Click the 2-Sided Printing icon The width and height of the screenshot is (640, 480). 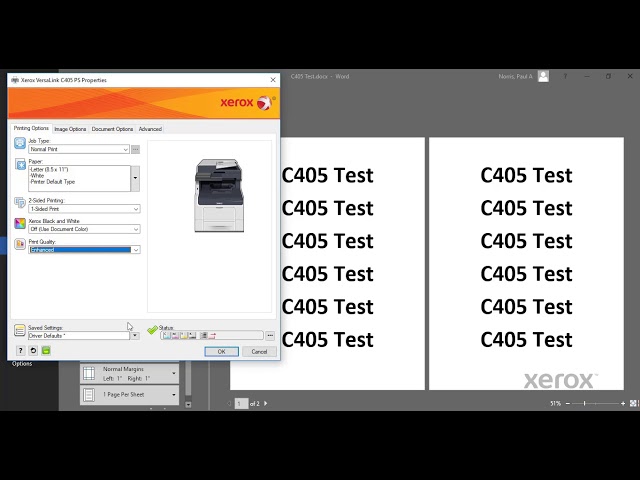pyautogui.click(x=20, y=203)
